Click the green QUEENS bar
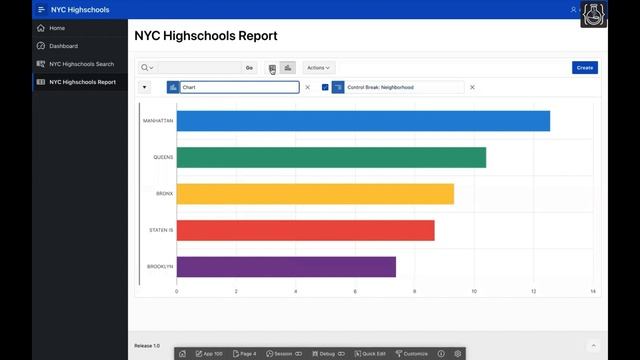Screen dimensions: 640x360 point(331,158)
